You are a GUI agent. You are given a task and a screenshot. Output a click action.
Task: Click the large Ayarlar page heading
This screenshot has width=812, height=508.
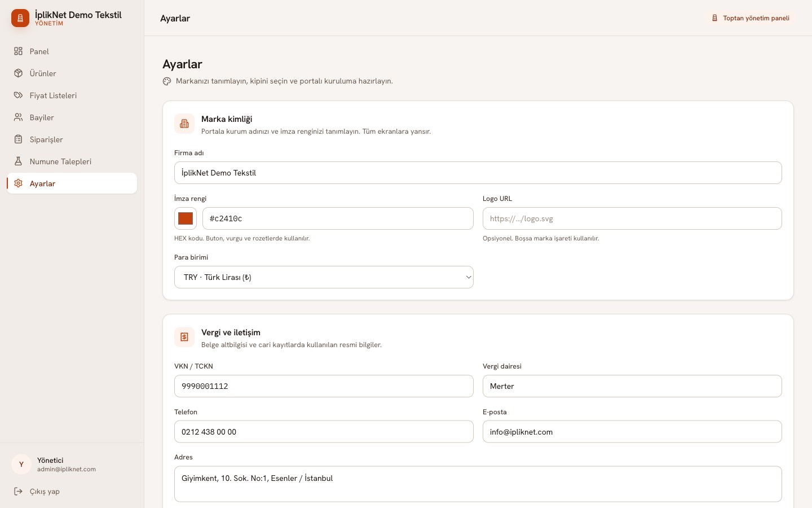tap(182, 64)
